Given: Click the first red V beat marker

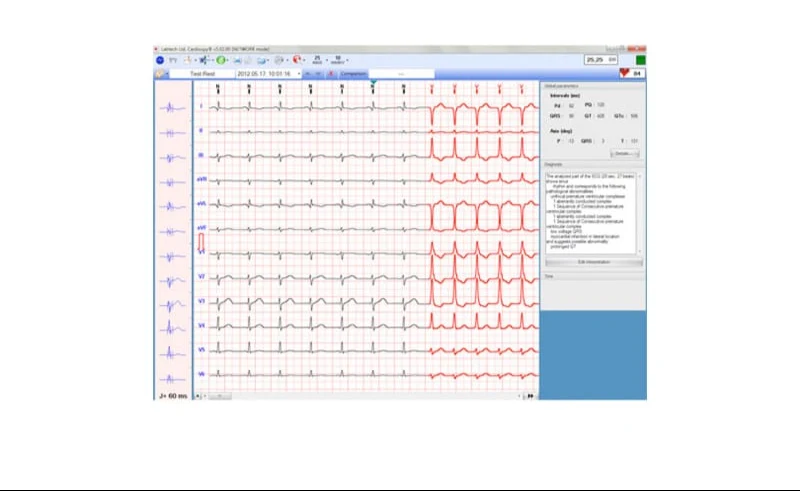Looking at the screenshot, I should (432, 89).
